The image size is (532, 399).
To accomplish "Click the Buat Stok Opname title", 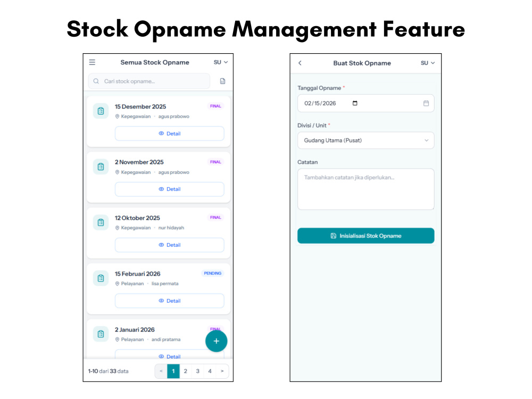I will [x=362, y=63].
